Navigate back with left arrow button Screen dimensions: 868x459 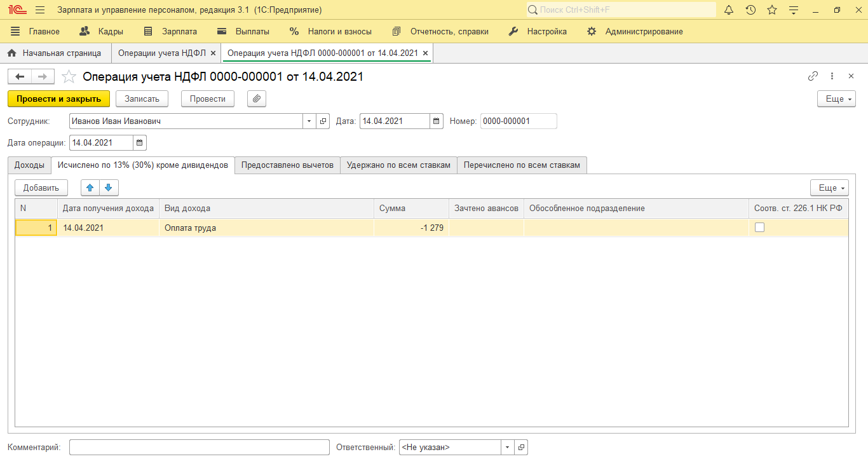coord(20,77)
